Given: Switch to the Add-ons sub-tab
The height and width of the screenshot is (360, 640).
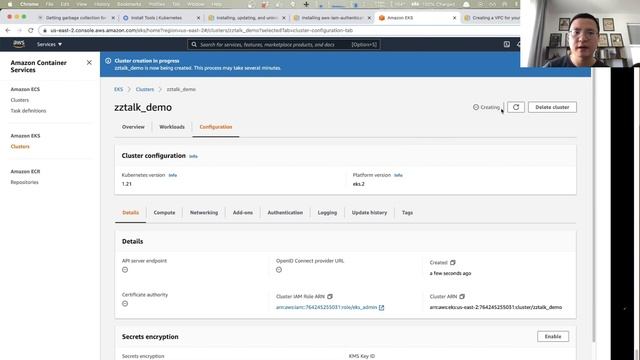Looking at the screenshot, I should tap(242, 213).
